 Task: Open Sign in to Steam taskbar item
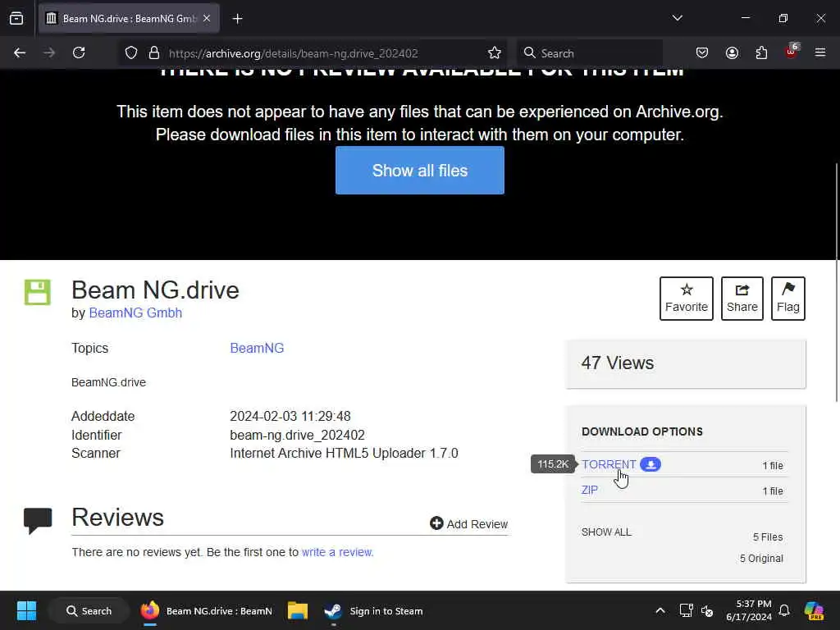point(374,610)
